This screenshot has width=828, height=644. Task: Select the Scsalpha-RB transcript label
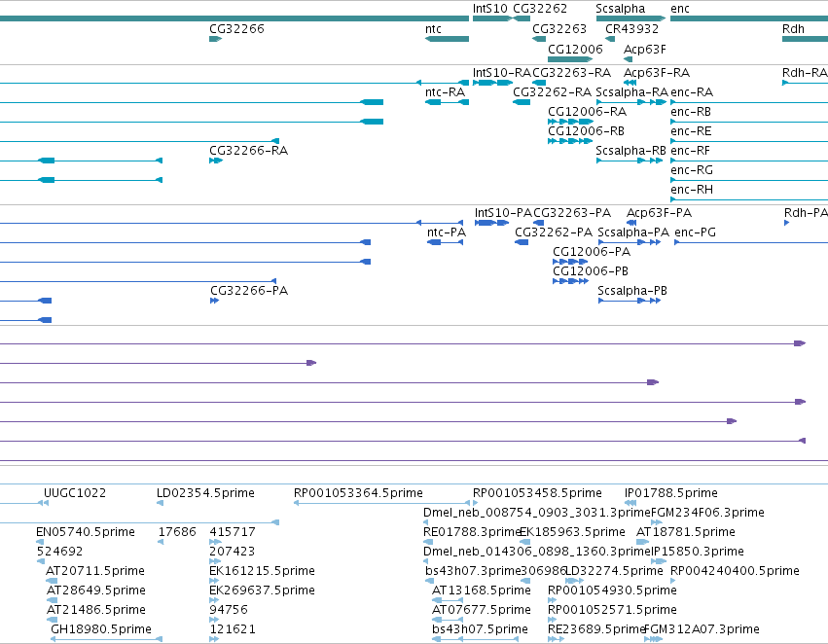point(631,151)
